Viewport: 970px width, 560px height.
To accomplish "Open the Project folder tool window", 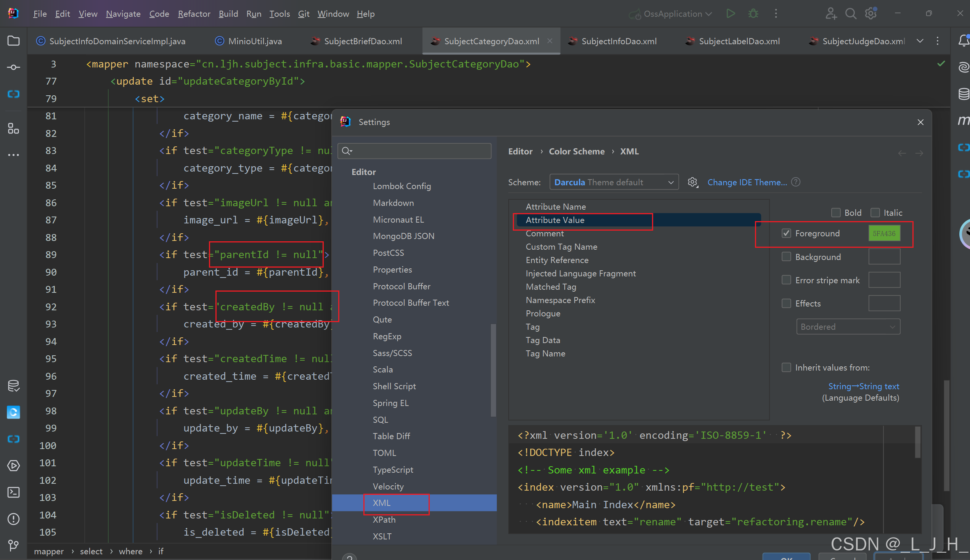I will click(13, 41).
